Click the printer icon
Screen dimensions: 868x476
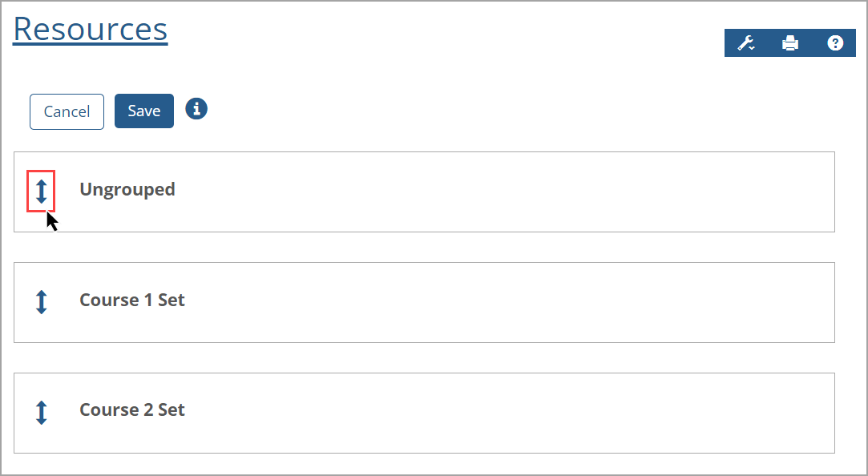(x=790, y=43)
